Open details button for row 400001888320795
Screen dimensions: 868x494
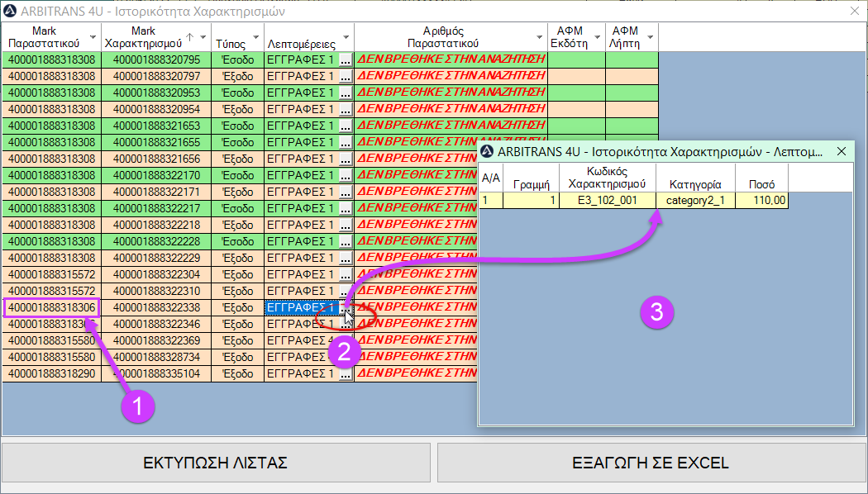click(x=346, y=59)
